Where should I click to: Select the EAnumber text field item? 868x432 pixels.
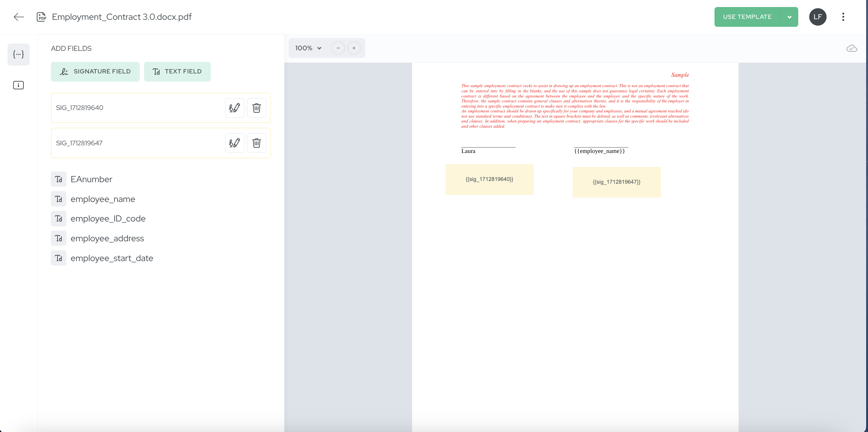coord(91,179)
